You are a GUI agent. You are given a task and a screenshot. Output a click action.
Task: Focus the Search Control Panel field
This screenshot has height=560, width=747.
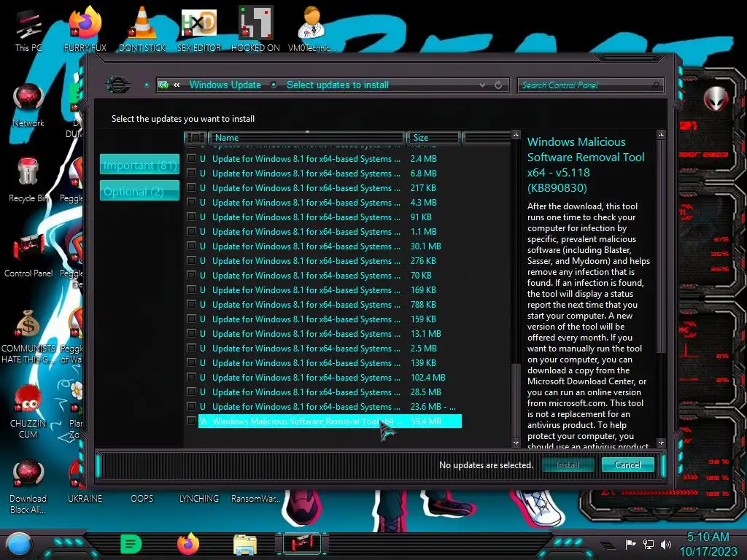pos(590,85)
